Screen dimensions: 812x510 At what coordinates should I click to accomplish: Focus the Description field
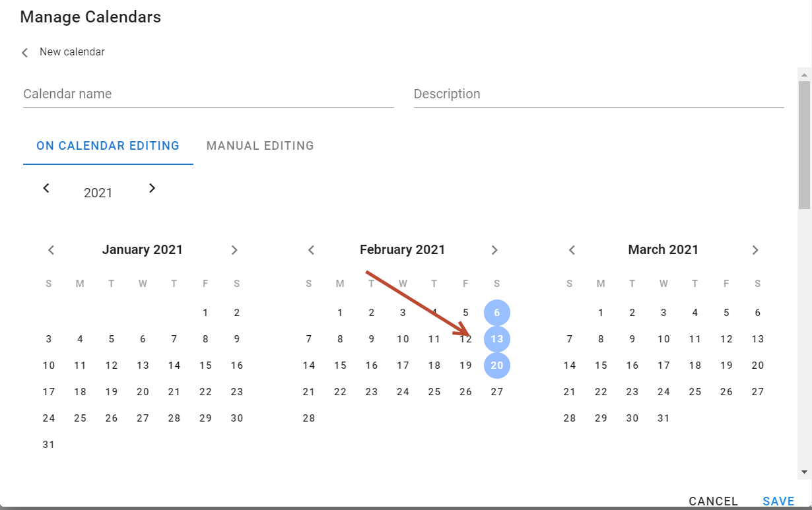599,94
